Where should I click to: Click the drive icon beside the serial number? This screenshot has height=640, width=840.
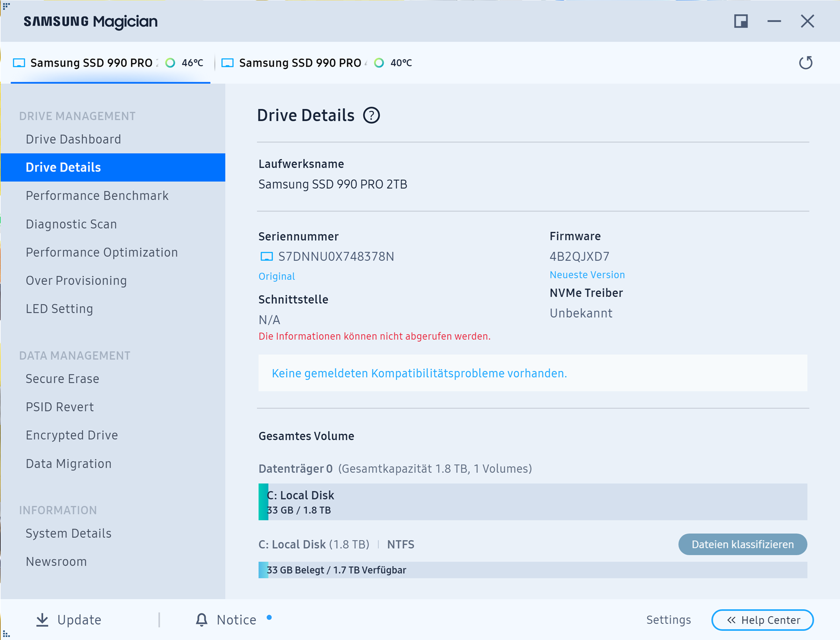click(267, 257)
